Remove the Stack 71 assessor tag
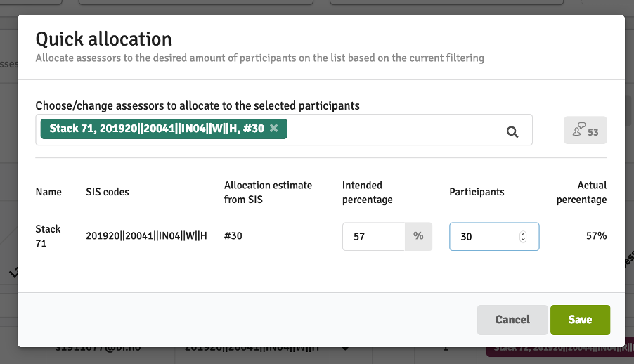634x364 pixels. [274, 129]
